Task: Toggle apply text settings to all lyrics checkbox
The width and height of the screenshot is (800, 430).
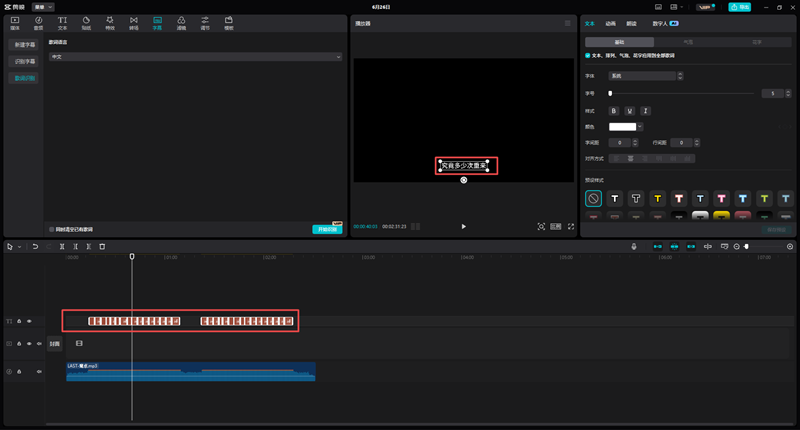Action: tap(588, 56)
